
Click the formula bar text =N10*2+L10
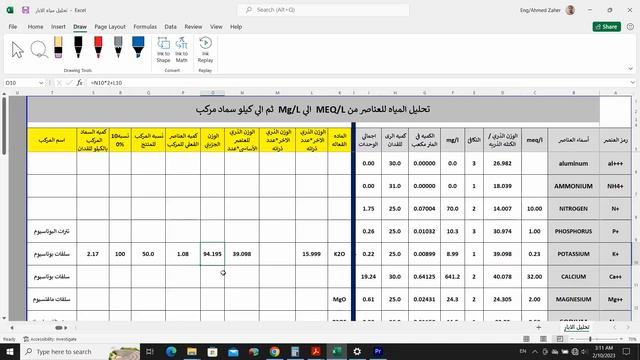(x=106, y=83)
